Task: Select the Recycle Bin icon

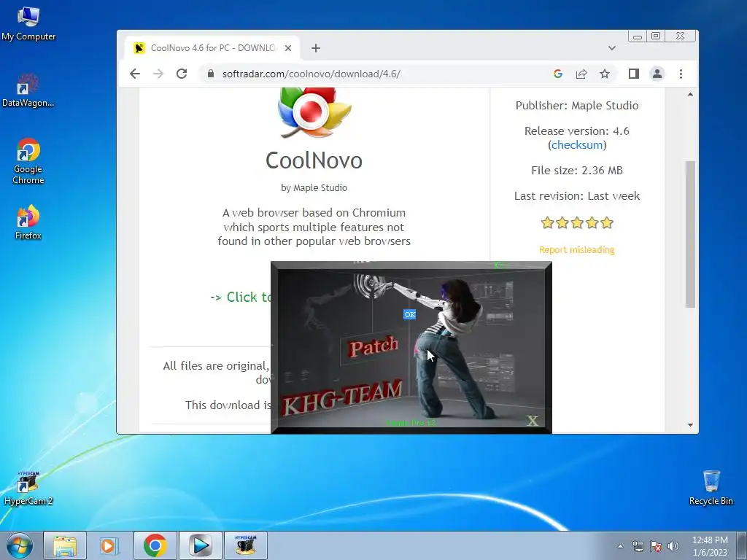Action: click(x=711, y=488)
